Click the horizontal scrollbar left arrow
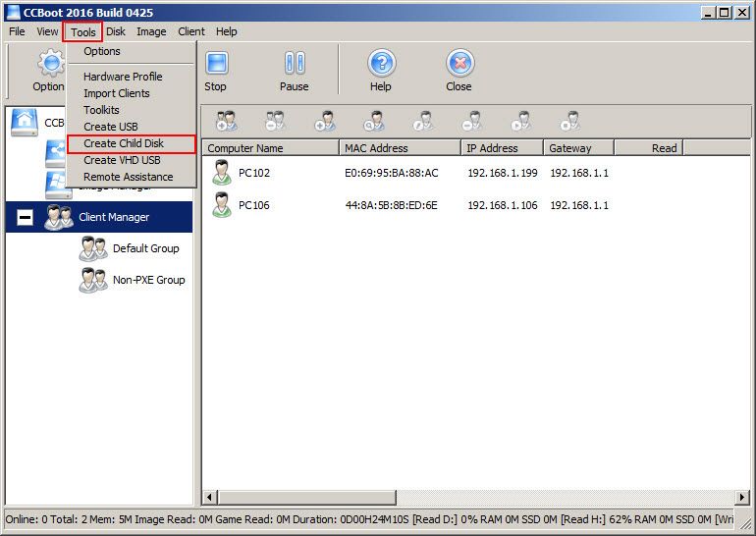Viewport: 756px width, 536px height. (x=210, y=497)
